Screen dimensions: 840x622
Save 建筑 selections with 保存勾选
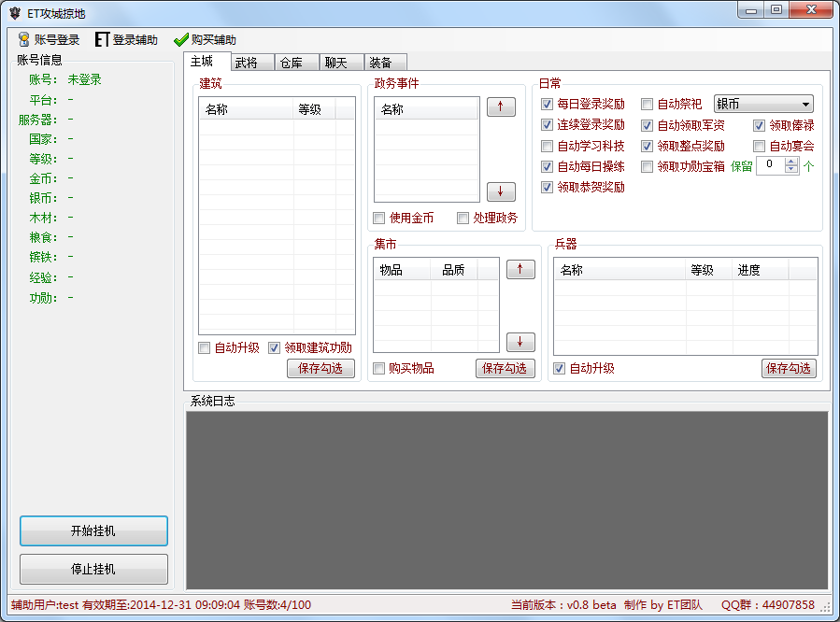point(320,368)
